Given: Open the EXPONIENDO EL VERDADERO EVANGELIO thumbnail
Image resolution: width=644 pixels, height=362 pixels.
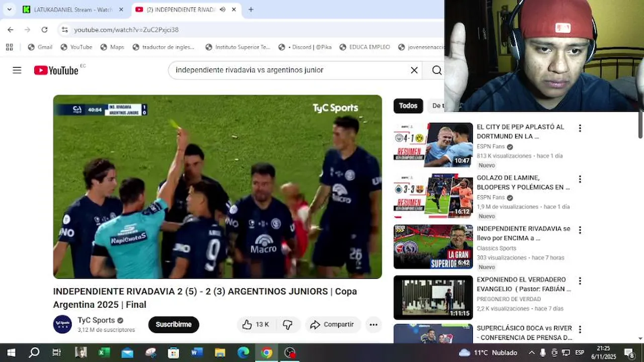Looking at the screenshot, I should click(433, 298).
